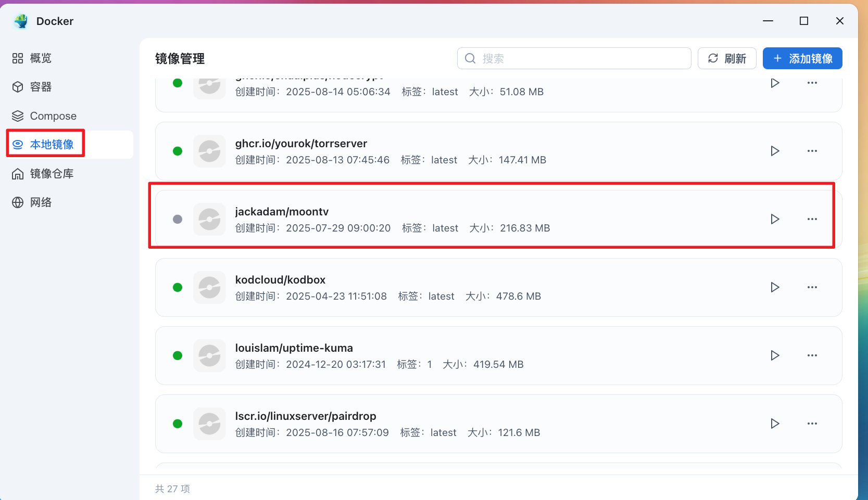Open more options for jackadam/moontv
This screenshot has width=868, height=500.
[x=812, y=219]
